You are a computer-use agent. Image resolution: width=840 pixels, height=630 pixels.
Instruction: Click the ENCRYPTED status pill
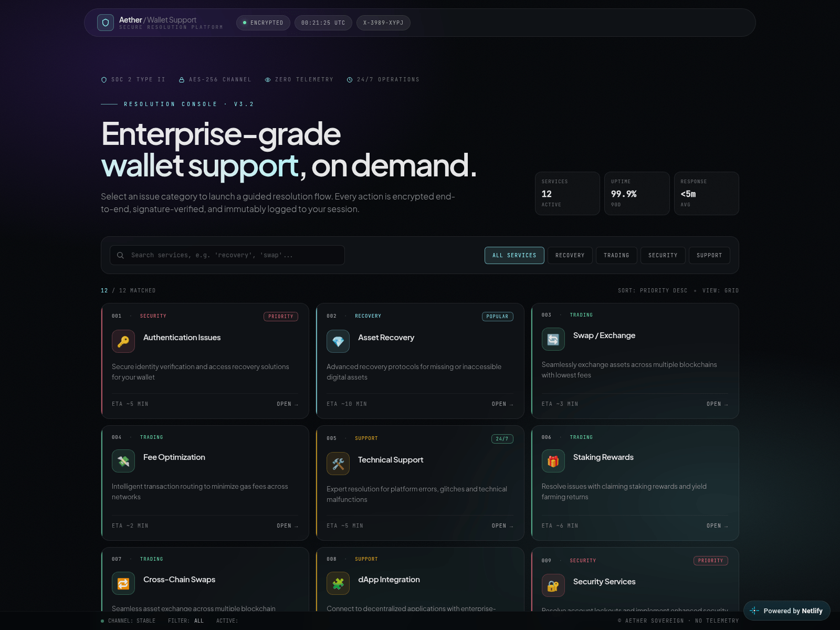tap(263, 23)
